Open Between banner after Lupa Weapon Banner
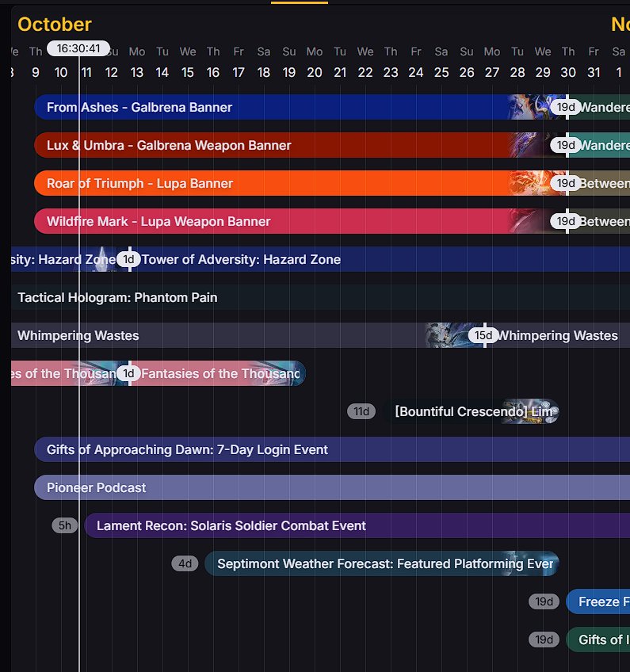 click(599, 222)
